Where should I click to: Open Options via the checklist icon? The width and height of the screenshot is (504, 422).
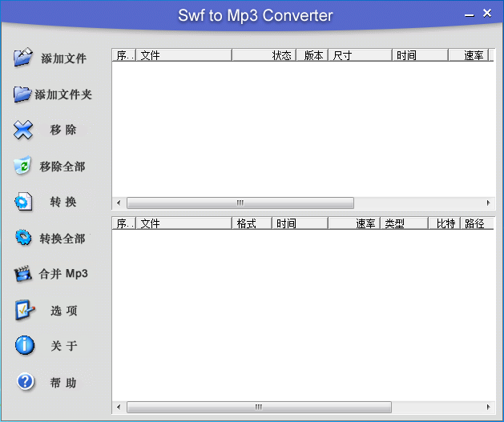coord(24,310)
